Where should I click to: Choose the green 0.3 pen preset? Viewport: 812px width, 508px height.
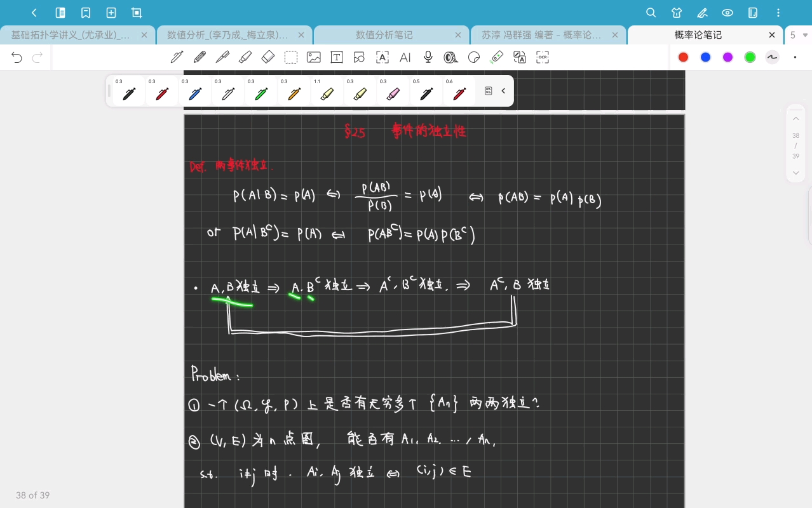261,91
